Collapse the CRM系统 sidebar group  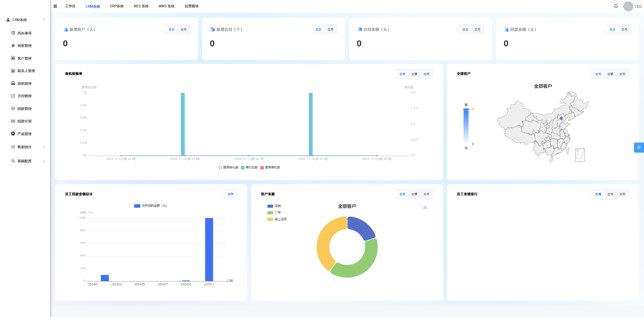[x=44, y=20]
